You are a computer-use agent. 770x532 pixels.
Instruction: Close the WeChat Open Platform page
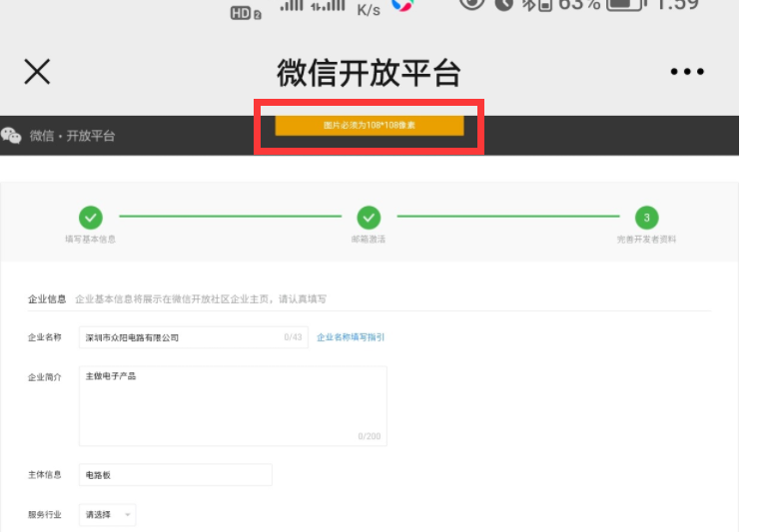pos(37,72)
